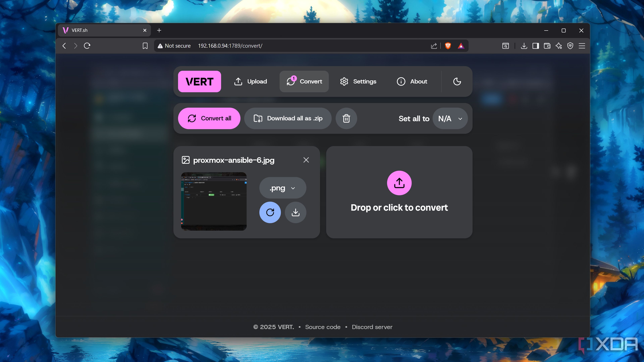
Task: Toggle dark mode moon icon
Action: [x=457, y=81]
